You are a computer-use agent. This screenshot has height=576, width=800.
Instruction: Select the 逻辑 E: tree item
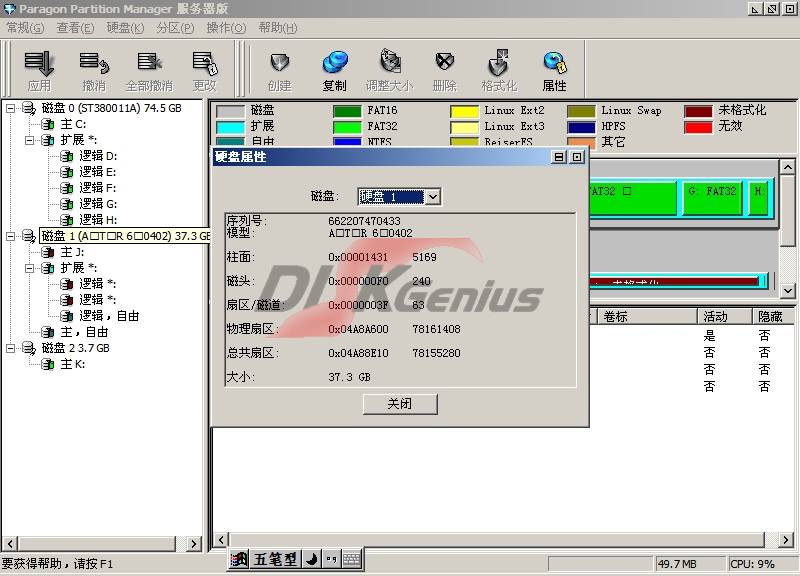[97, 172]
